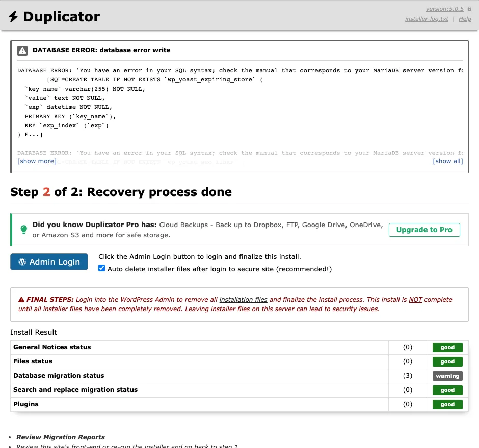Click the (0) count for Search and replace
The height and width of the screenshot is (448, 479).
tap(408, 390)
